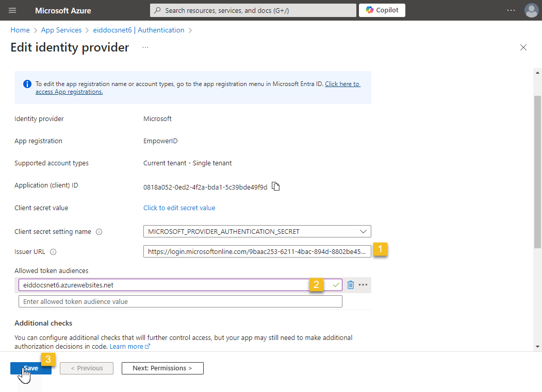
Task: Click Next: Permissions button
Action: pos(162,368)
